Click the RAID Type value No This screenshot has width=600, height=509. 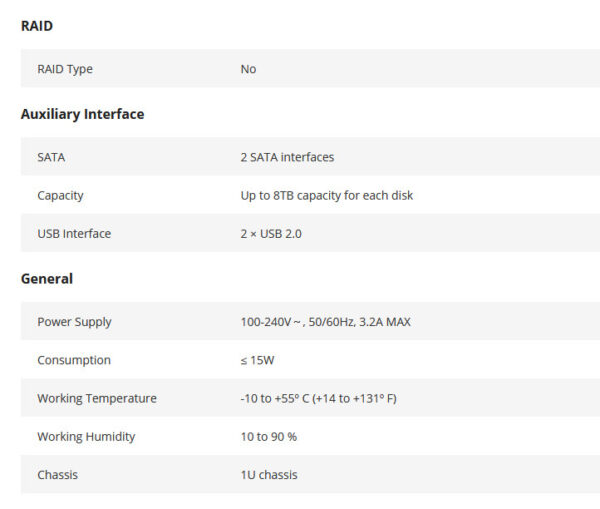point(248,69)
